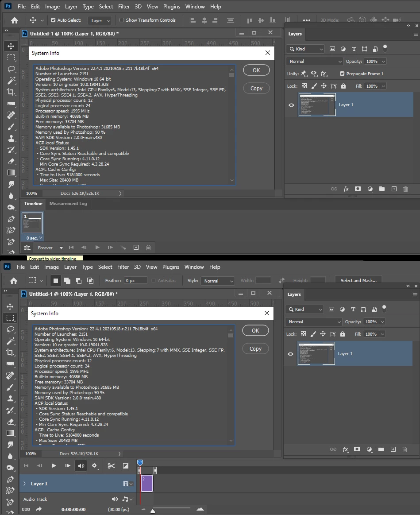The height and width of the screenshot is (515, 420).
Task: Uncheck Propagate Frame 1
Action: [x=342, y=74]
